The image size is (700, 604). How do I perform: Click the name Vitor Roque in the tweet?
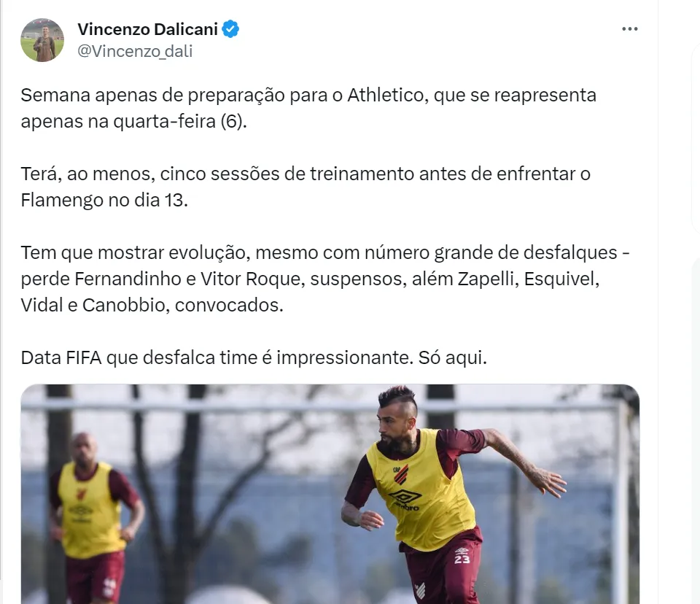(250, 279)
